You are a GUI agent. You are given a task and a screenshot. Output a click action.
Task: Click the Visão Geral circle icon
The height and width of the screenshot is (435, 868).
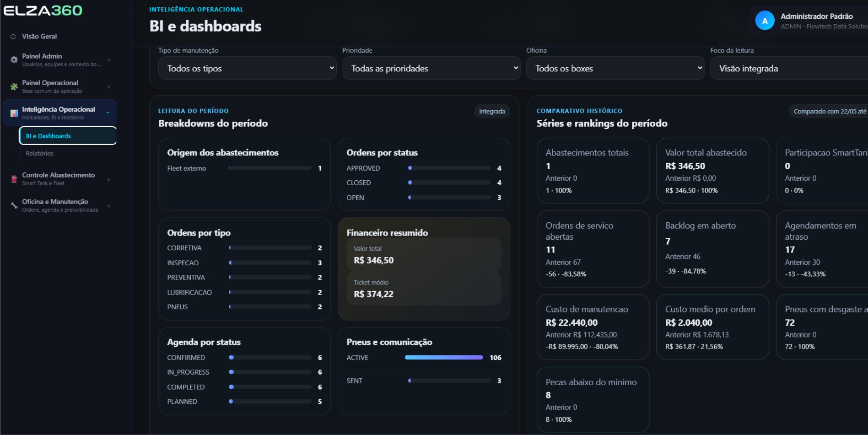(x=13, y=37)
